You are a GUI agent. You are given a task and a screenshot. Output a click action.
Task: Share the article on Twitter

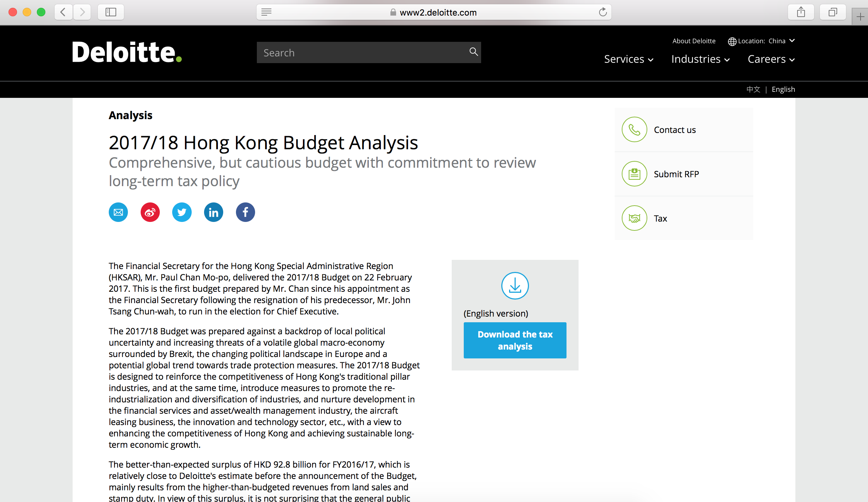[x=182, y=212]
